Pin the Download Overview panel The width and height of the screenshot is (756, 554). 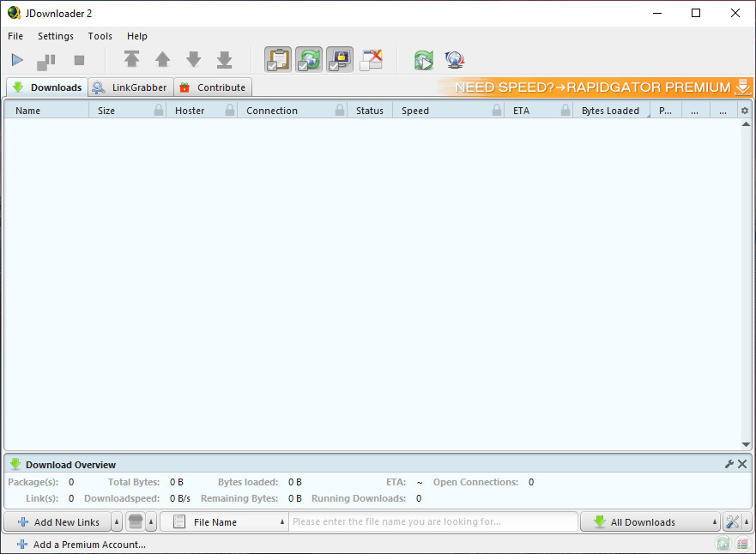tap(728, 463)
